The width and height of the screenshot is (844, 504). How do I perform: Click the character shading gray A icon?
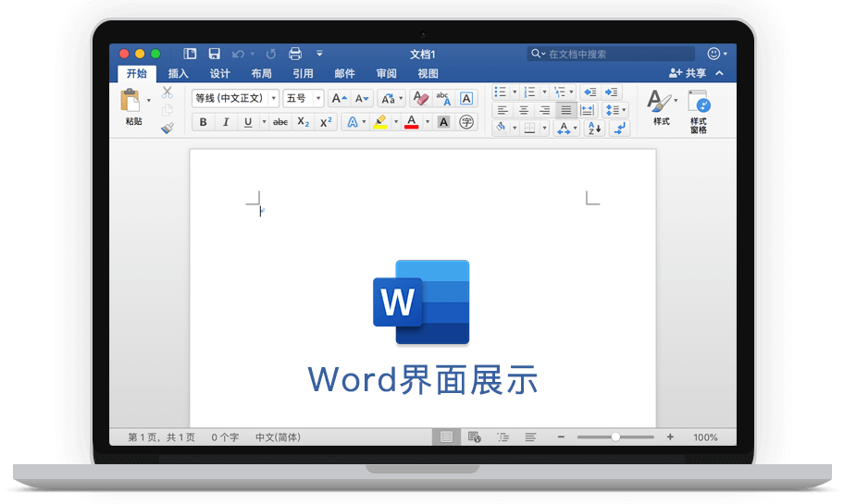tap(443, 122)
